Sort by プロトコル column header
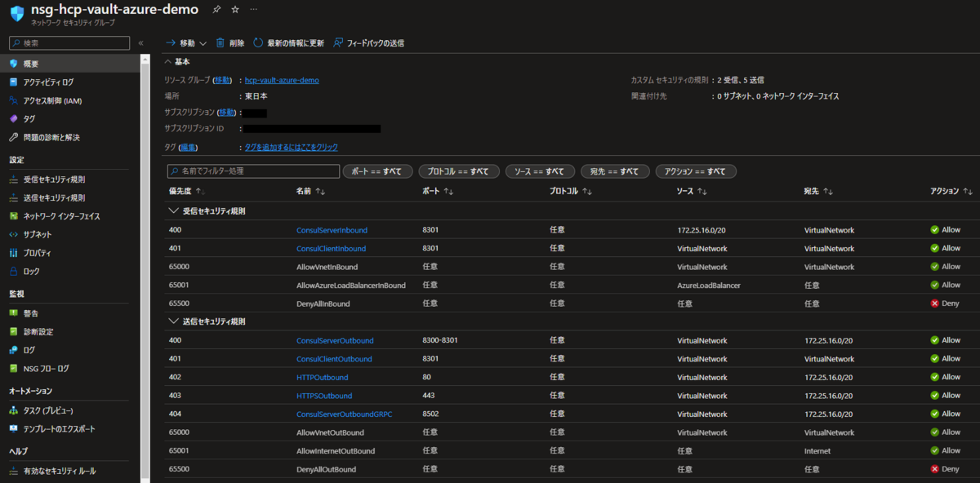 click(571, 191)
